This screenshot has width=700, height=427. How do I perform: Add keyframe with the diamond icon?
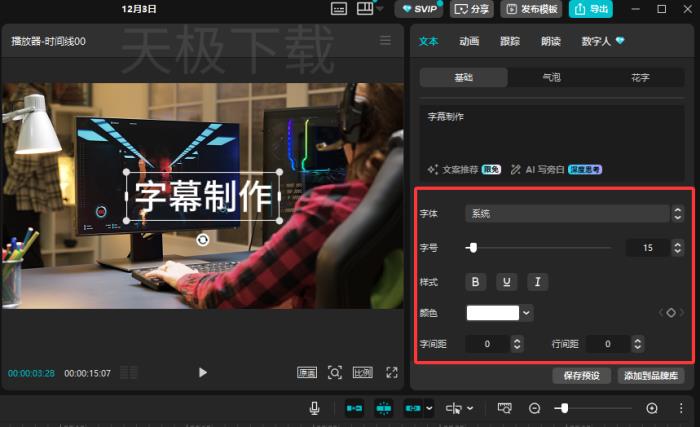click(671, 313)
